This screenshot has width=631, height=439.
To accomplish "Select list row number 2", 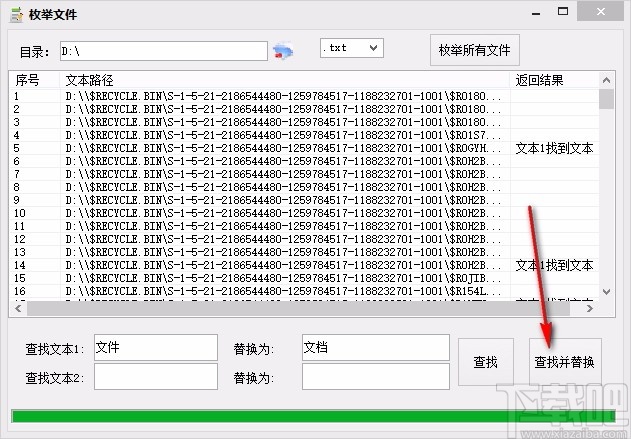I will pos(304,109).
